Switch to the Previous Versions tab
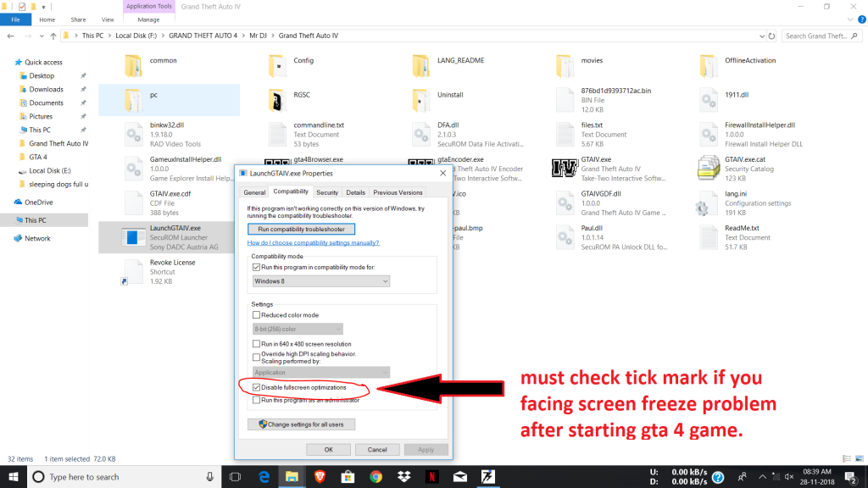The width and height of the screenshot is (868, 488). [x=398, y=192]
